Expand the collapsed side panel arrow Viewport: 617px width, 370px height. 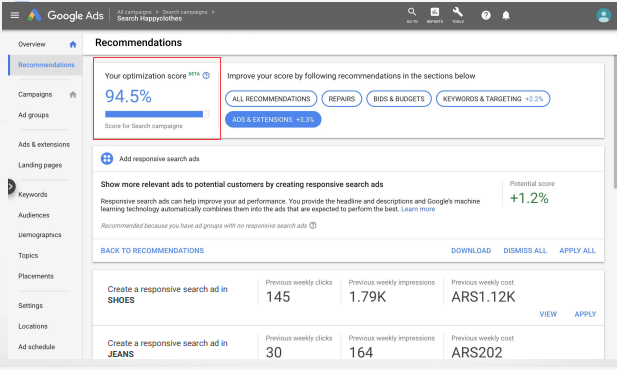tap(11, 187)
